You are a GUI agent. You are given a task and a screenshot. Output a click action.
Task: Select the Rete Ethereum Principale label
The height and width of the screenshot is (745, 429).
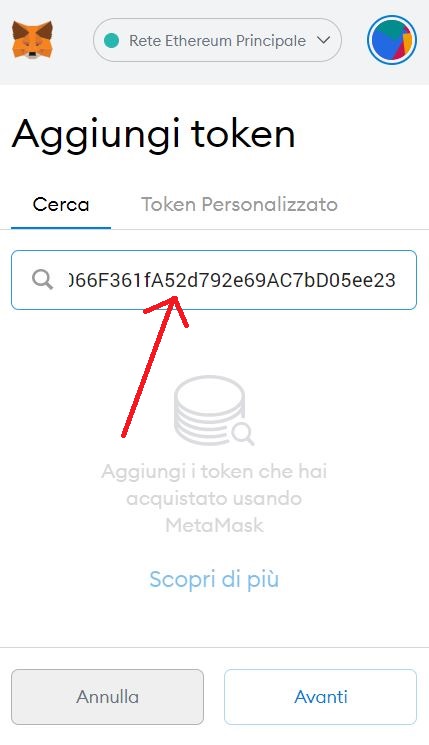coord(217,41)
